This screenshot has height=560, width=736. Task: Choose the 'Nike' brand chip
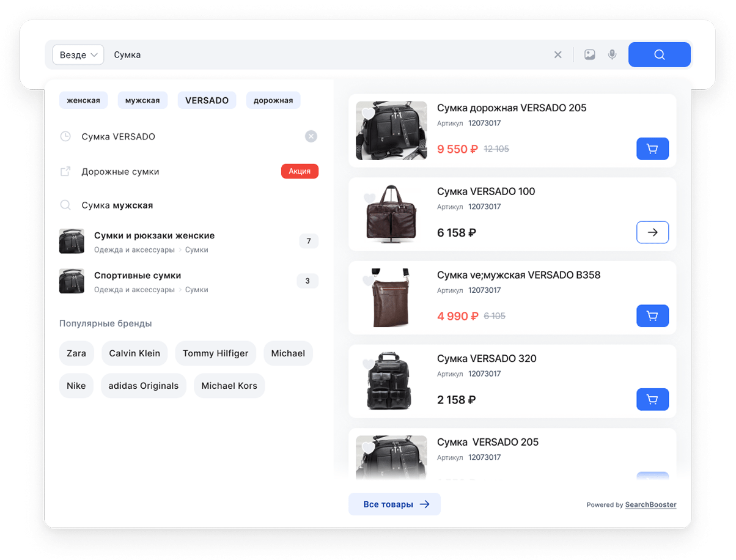76,386
